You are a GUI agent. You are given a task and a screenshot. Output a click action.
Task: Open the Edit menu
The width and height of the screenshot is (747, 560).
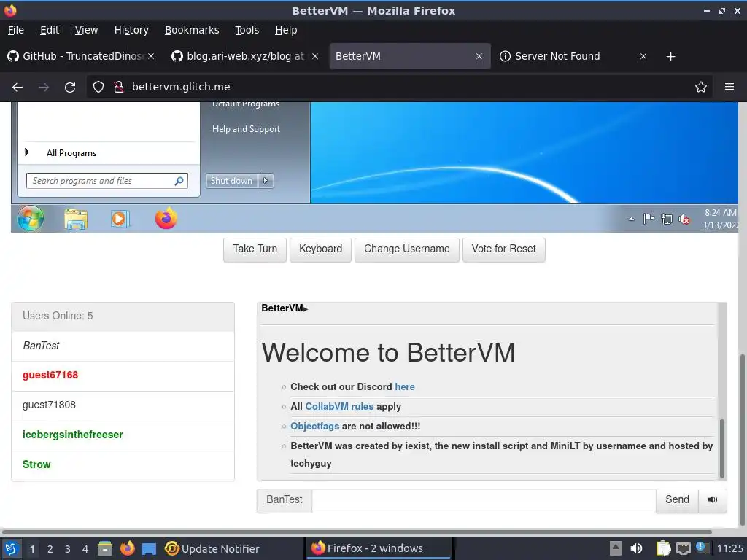click(50, 30)
